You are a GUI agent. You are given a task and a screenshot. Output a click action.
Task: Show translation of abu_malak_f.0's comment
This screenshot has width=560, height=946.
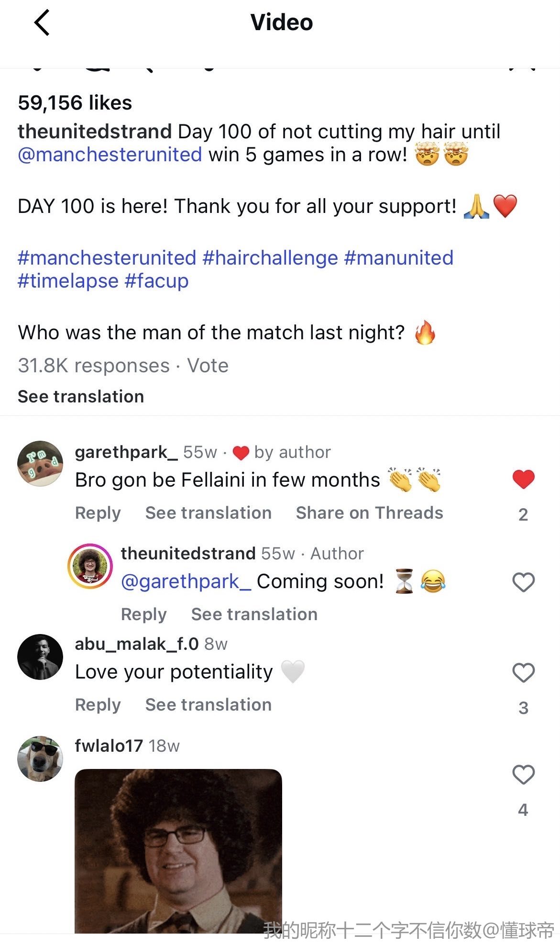click(208, 705)
